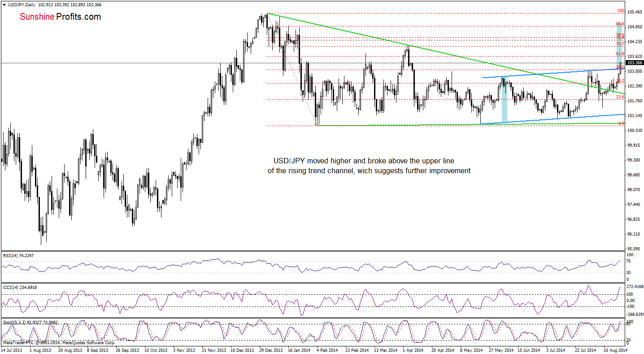Click the 70.7 Fibonacci level label
The width and height of the screenshot is (644, 354).
click(x=620, y=44)
